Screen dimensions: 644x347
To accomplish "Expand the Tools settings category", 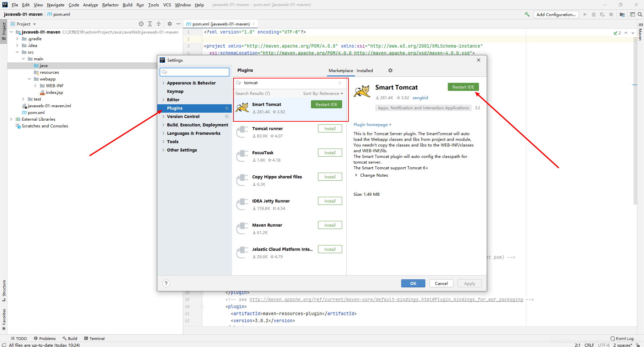I will click(163, 141).
